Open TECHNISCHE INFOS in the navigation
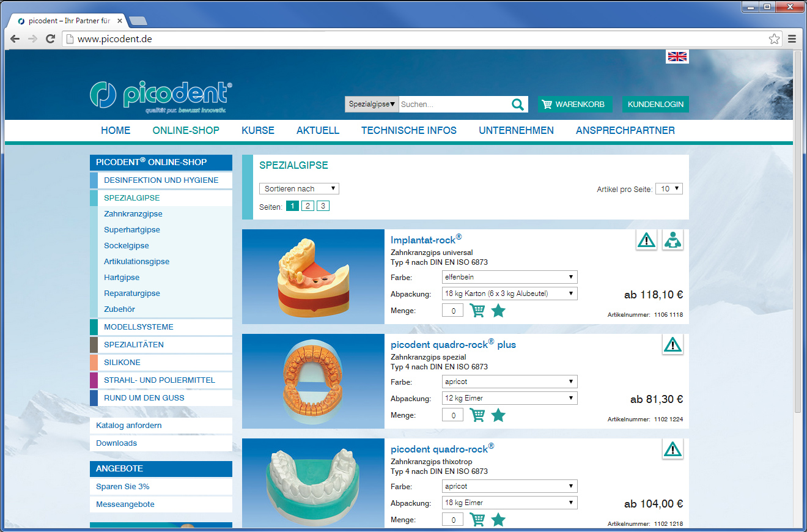The height and width of the screenshot is (532, 807). point(409,130)
